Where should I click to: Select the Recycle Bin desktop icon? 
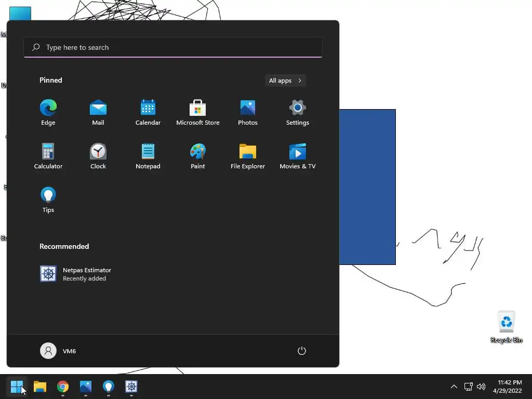(507, 327)
